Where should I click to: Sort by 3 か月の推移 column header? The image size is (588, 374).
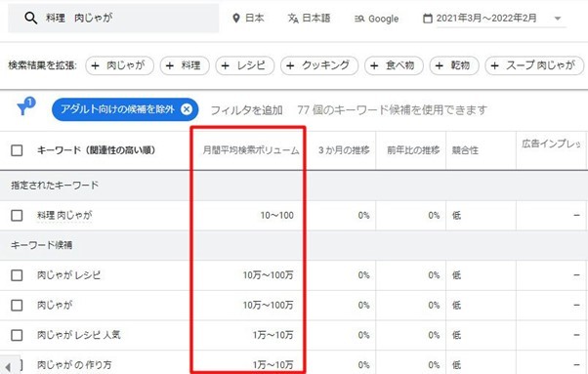point(344,150)
